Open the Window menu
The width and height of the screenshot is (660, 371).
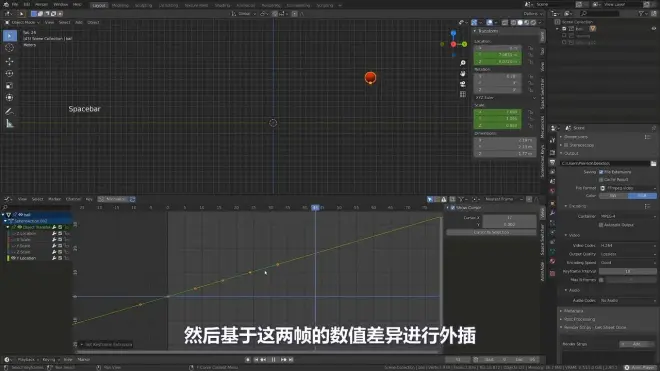[x=61, y=5]
